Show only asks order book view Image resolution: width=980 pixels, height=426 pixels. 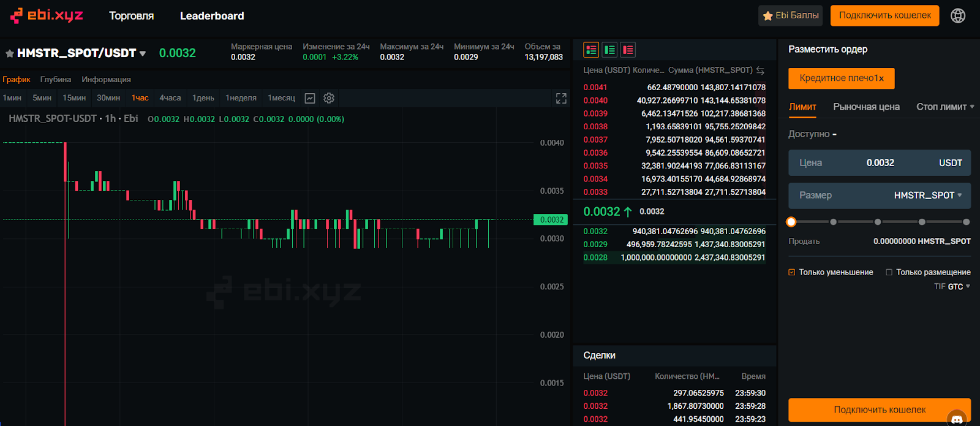pos(628,50)
